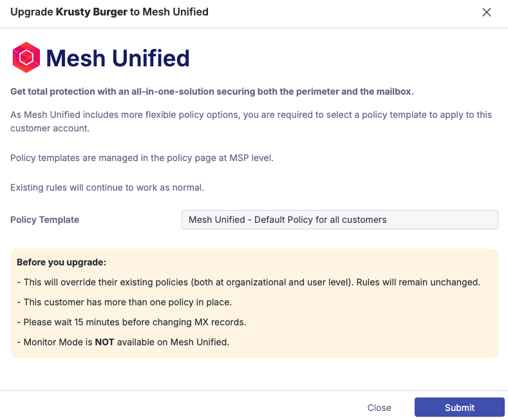Click the Mesh Unified hexagon logo

coord(26,58)
